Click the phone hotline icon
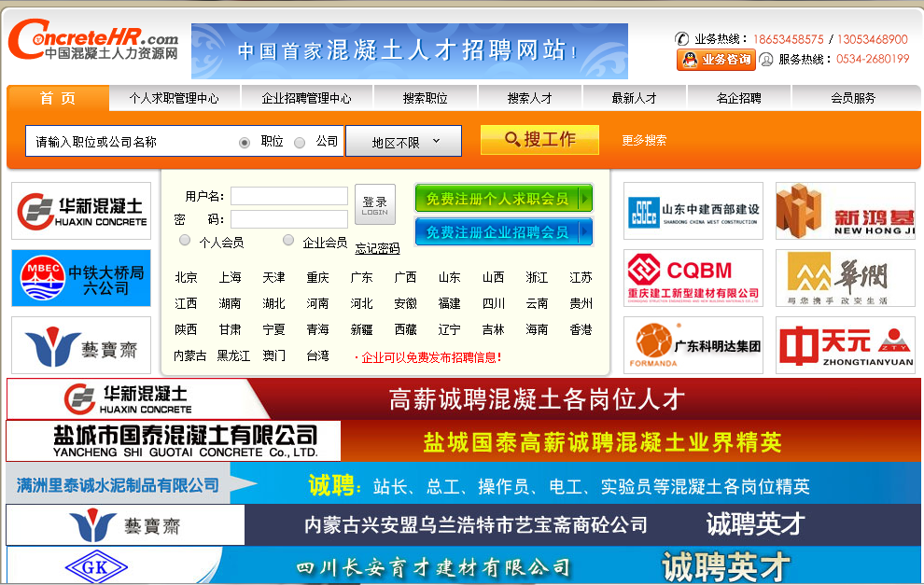The width and height of the screenshot is (924, 585). coord(682,39)
